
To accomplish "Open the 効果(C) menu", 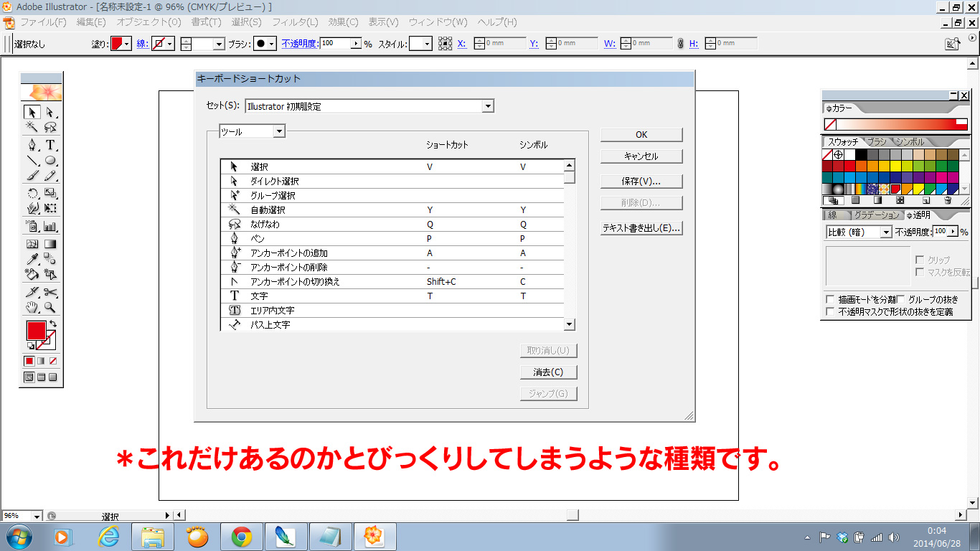I will tap(343, 22).
